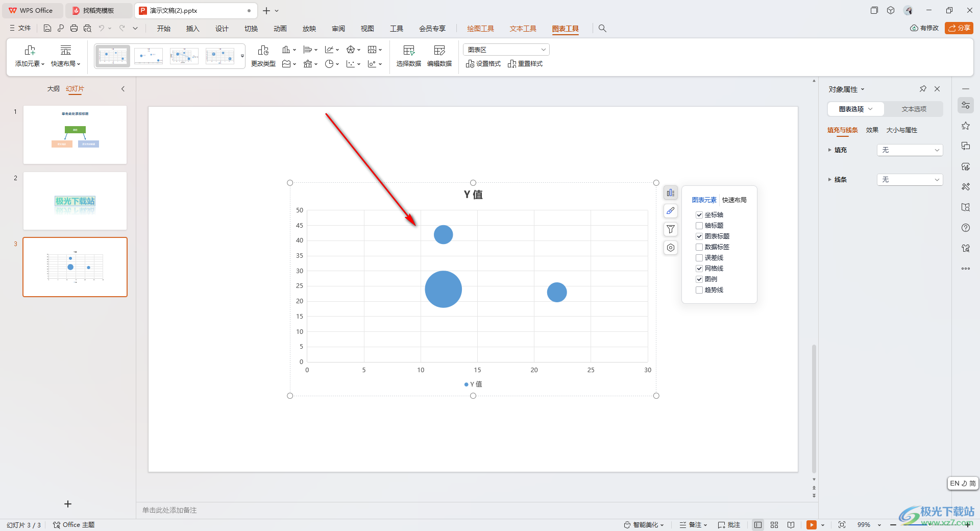Screen dimensions: 980x531
Task: Click chart elements icon beside chart
Action: 671,193
